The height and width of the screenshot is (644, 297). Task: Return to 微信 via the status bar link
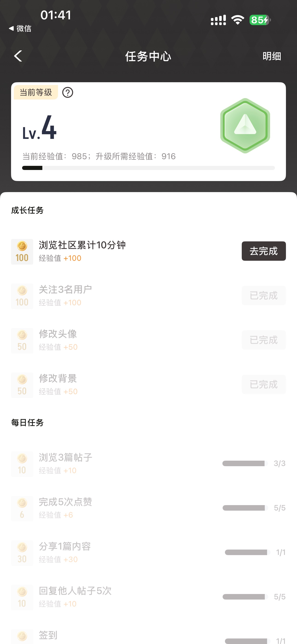(x=20, y=29)
